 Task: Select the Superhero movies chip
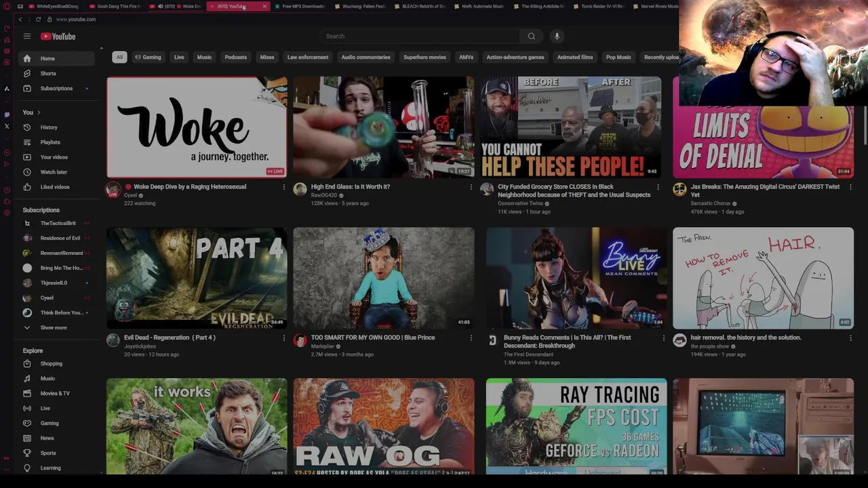point(425,57)
